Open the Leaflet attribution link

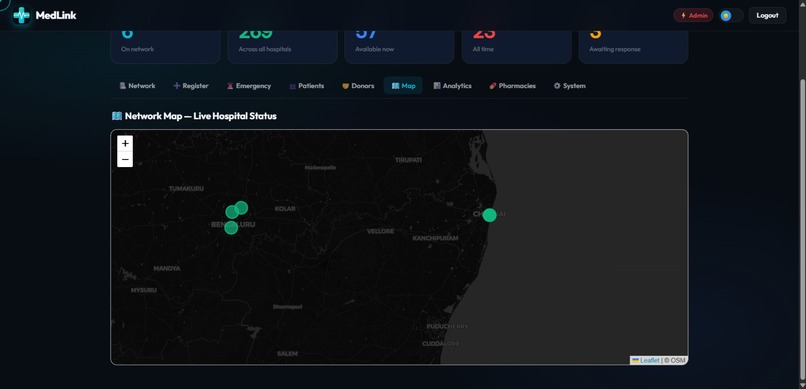[650, 360]
